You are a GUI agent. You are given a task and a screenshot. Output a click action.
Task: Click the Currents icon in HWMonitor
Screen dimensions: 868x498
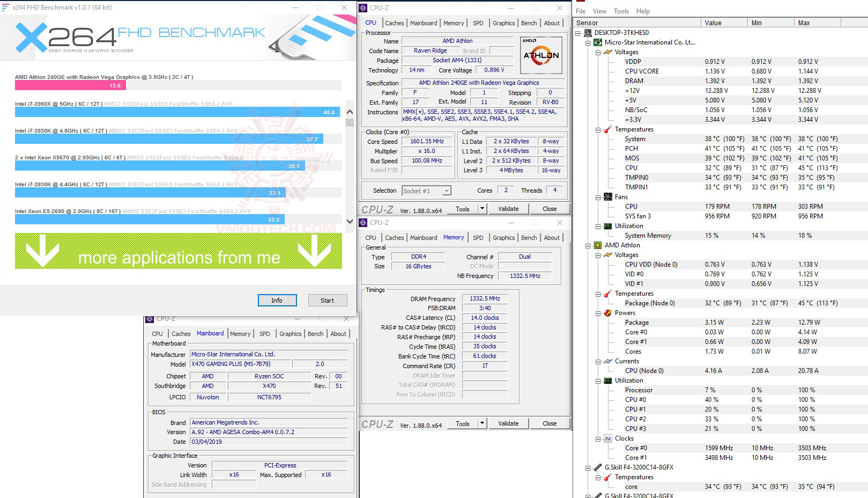tap(608, 361)
